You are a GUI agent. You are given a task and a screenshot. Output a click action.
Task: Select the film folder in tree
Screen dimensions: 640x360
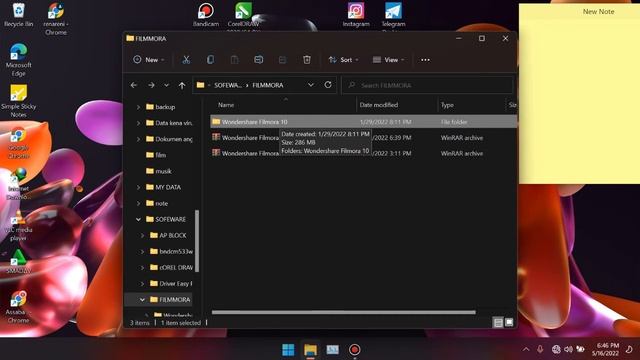156,155
